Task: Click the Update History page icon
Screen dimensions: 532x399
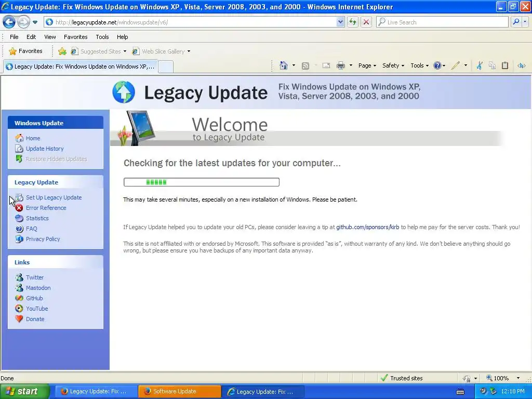Action: point(19,149)
